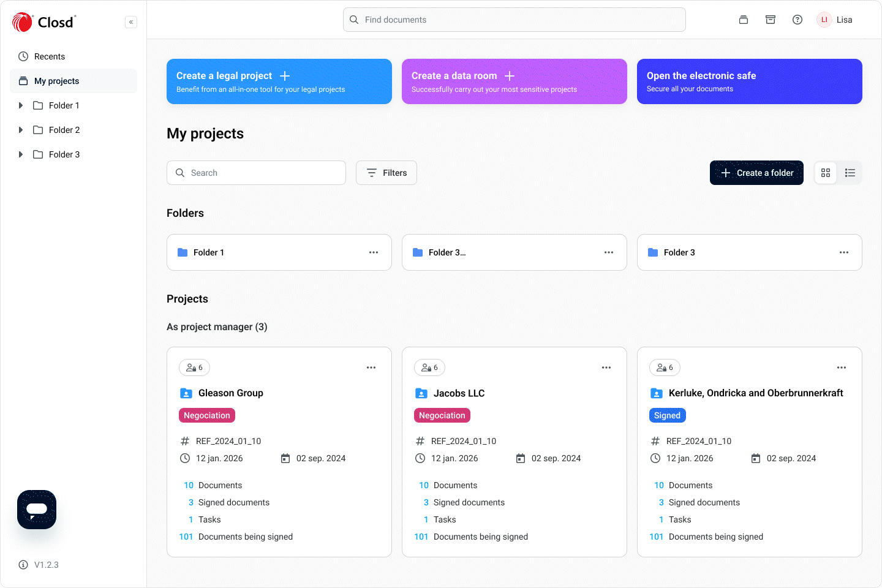Select My projects in sidebar

coord(56,81)
